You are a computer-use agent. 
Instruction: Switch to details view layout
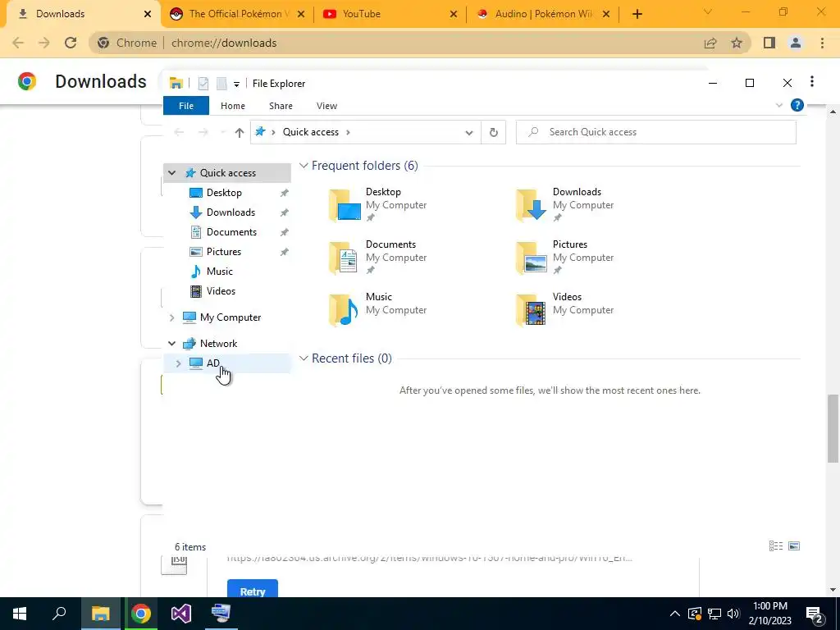(776, 546)
